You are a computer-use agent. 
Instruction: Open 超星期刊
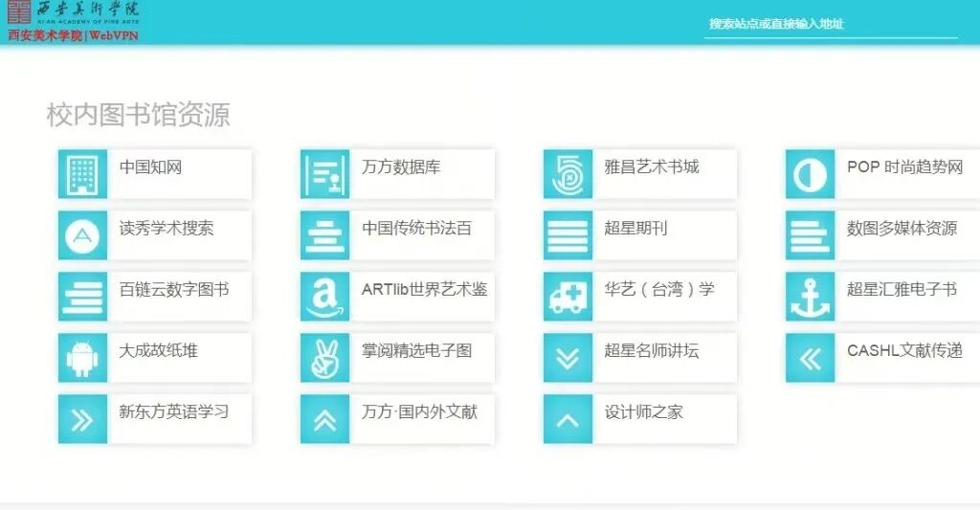tap(635, 228)
